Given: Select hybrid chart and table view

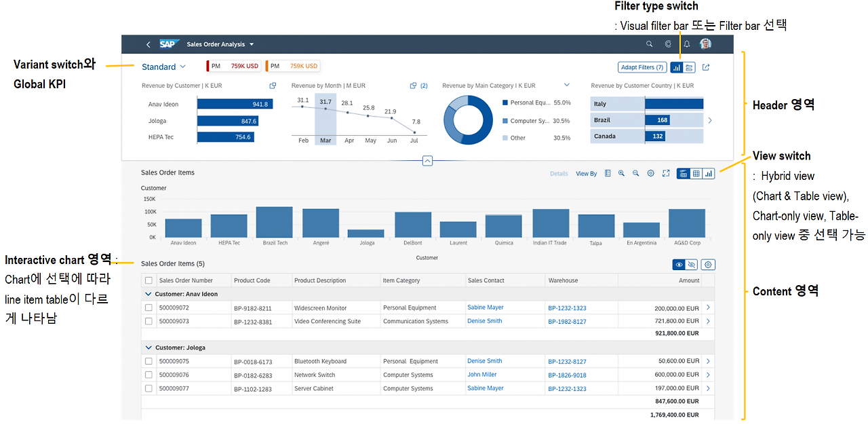Looking at the screenshot, I should coord(684,174).
